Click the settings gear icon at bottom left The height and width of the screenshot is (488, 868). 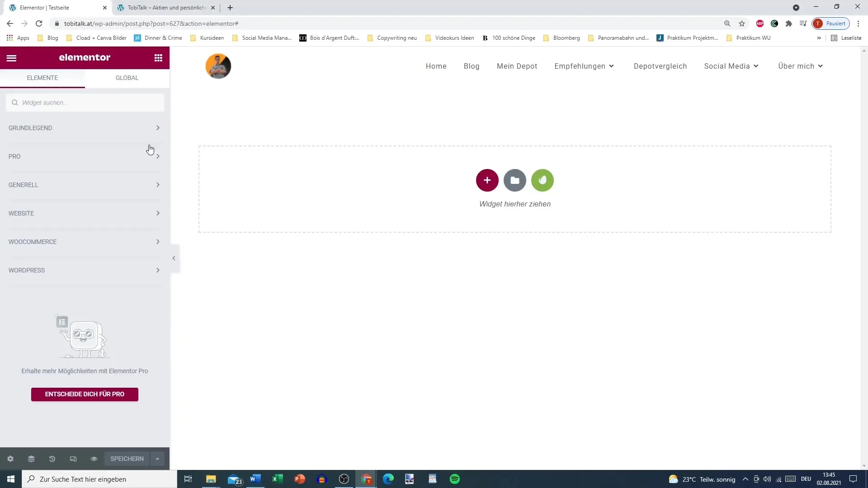(10, 459)
